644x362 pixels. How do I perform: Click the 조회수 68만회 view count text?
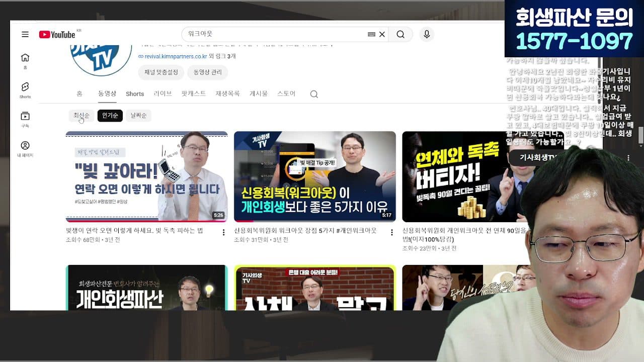tap(83, 240)
